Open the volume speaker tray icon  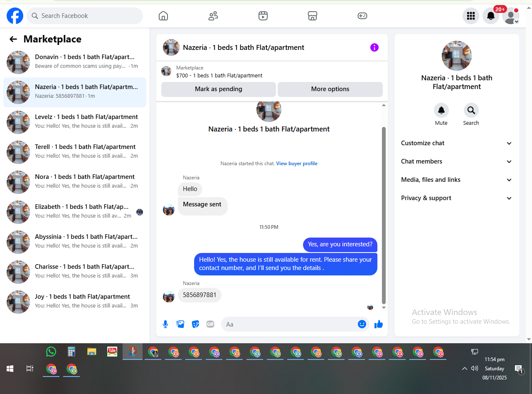tap(475, 368)
